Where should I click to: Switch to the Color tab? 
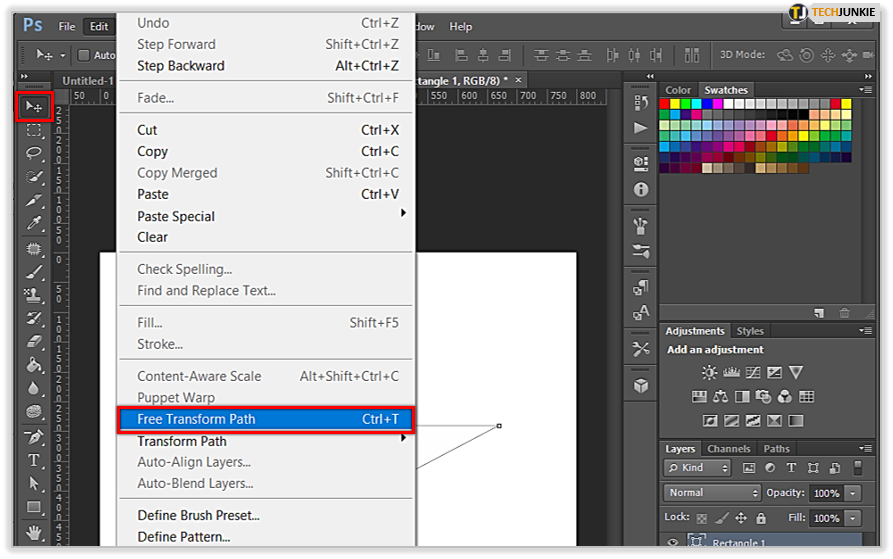[x=678, y=90]
